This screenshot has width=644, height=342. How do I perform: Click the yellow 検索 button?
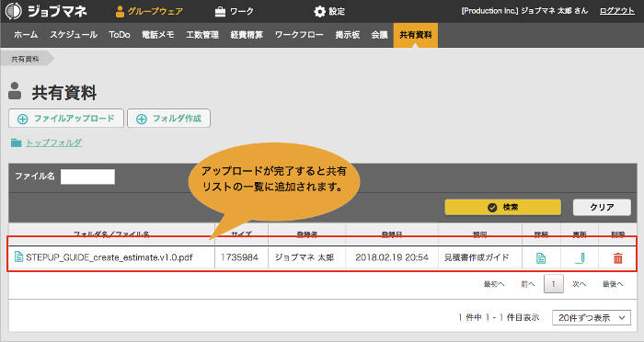point(502,208)
